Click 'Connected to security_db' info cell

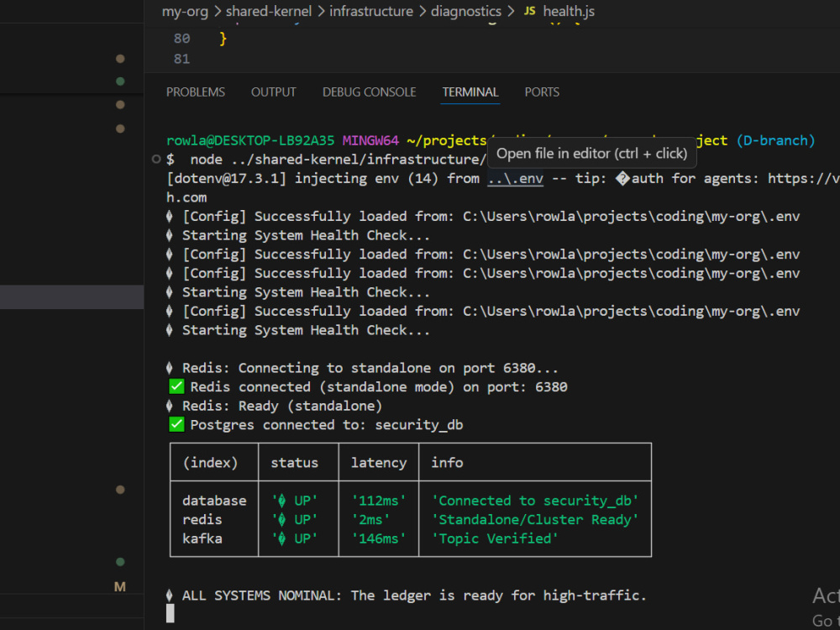tap(535, 501)
